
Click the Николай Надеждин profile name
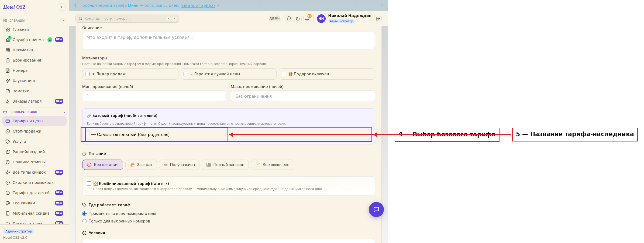350,16
